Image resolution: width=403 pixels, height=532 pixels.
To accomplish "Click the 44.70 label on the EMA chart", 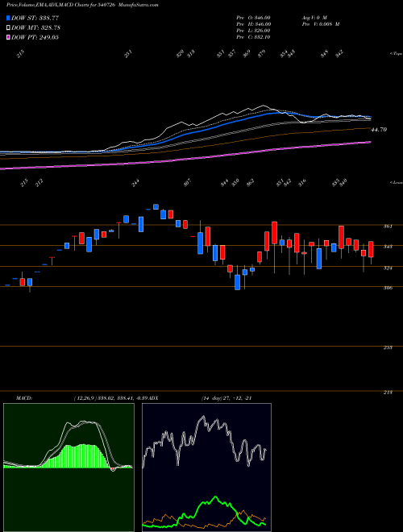I will [380, 130].
